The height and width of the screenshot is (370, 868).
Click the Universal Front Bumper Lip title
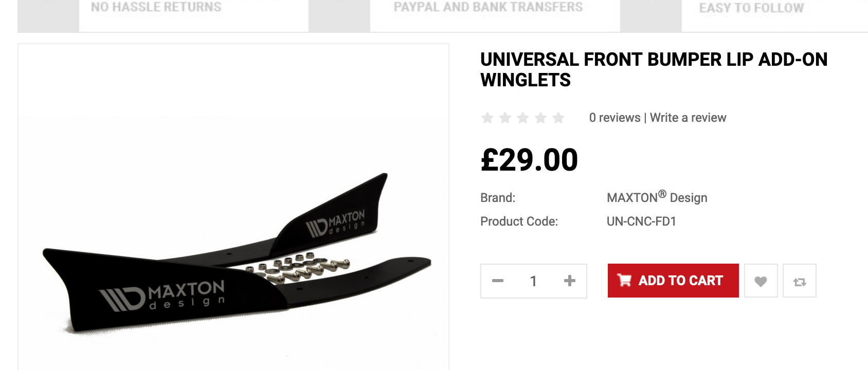click(x=654, y=70)
